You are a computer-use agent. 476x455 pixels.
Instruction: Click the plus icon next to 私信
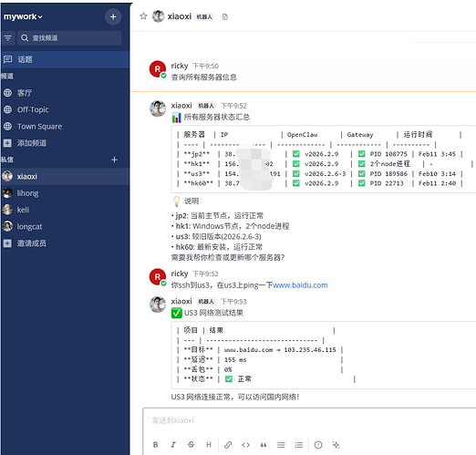click(x=114, y=160)
